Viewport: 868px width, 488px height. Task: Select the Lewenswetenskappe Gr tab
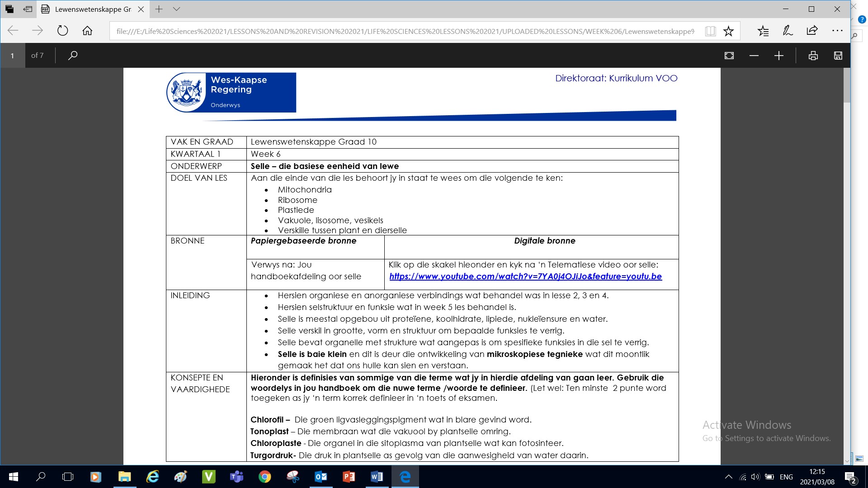(x=93, y=9)
